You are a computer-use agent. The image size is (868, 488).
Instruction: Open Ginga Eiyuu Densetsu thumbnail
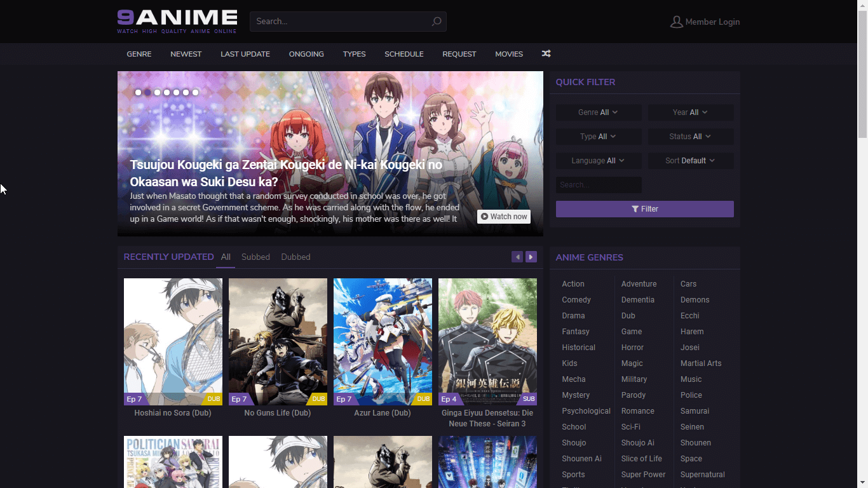487,342
